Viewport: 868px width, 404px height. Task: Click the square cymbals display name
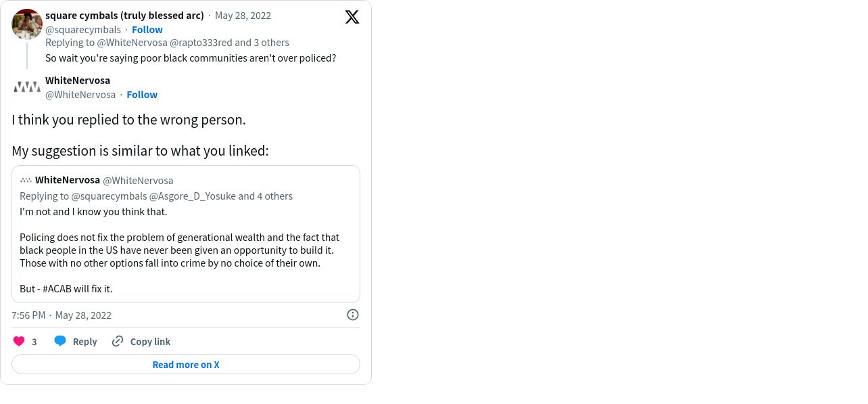(124, 15)
